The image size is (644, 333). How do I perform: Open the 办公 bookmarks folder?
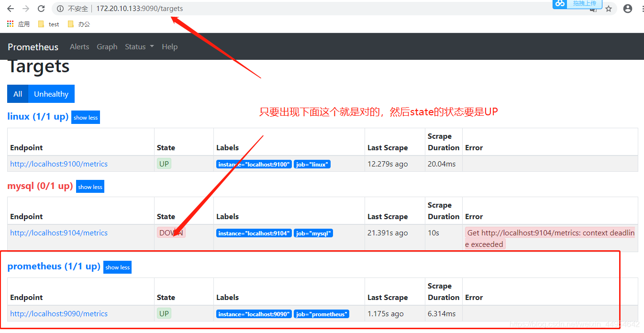click(79, 24)
